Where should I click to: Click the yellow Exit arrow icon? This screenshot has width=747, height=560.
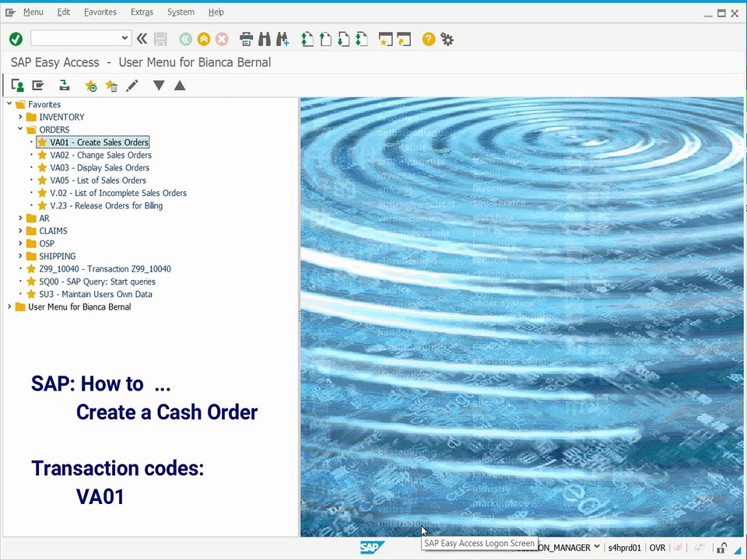pyautogui.click(x=204, y=39)
